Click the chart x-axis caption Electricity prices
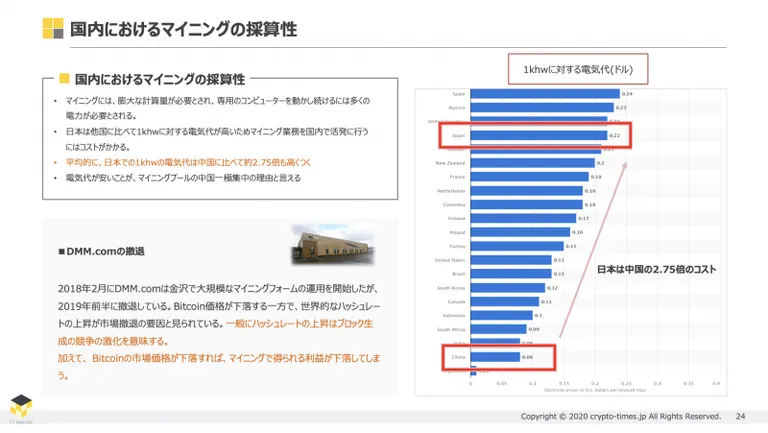The width and height of the screenshot is (768, 433). click(x=595, y=390)
